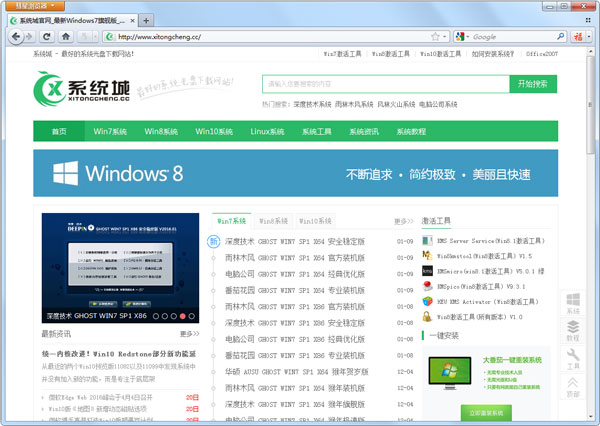The image size is (600, 426).
Task: Click the floating back-to-top arrow icon
Action: click(573, 387)
